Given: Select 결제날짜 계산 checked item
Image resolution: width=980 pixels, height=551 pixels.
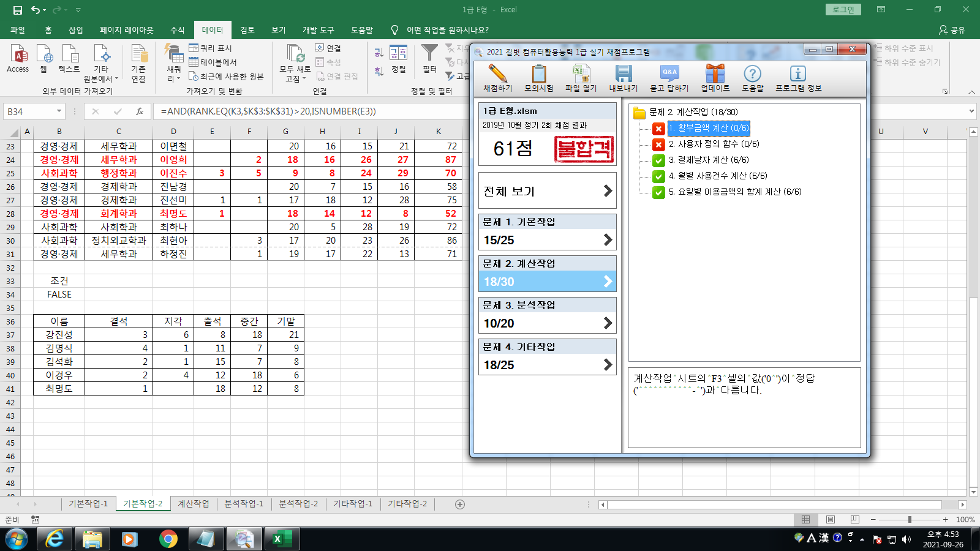Looking at the screenshot, I should (x=708, y=160).
